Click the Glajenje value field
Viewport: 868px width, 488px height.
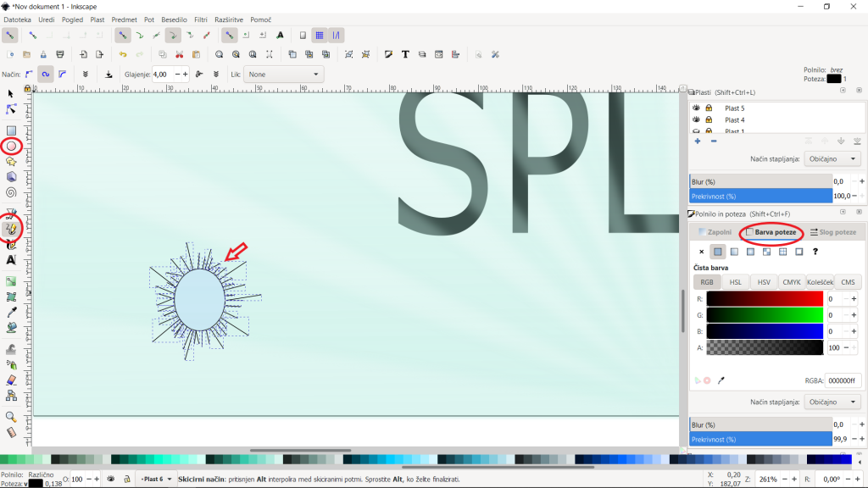[163, 75]
